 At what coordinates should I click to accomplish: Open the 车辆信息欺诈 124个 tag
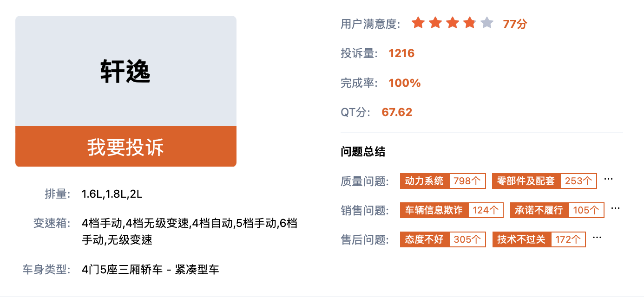point(452,210)
